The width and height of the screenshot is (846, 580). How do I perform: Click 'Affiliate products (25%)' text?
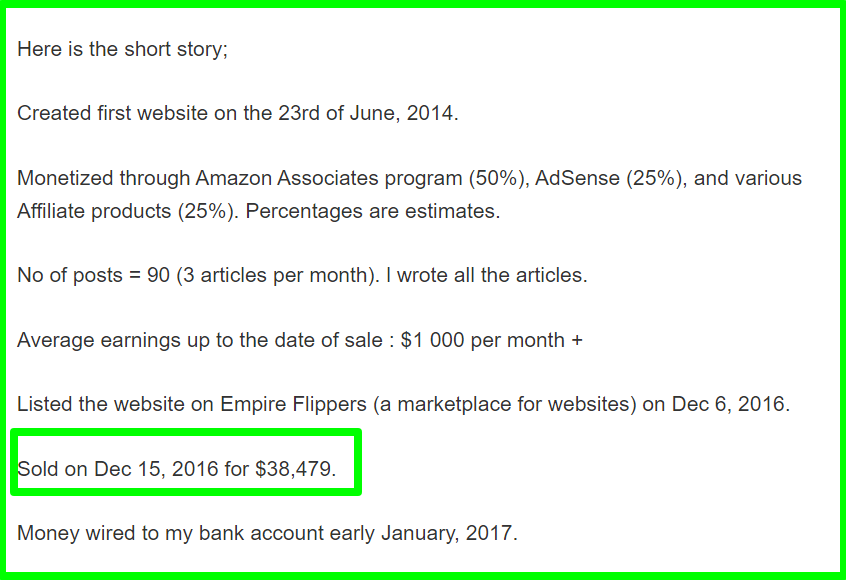click(x=125, y=211)
